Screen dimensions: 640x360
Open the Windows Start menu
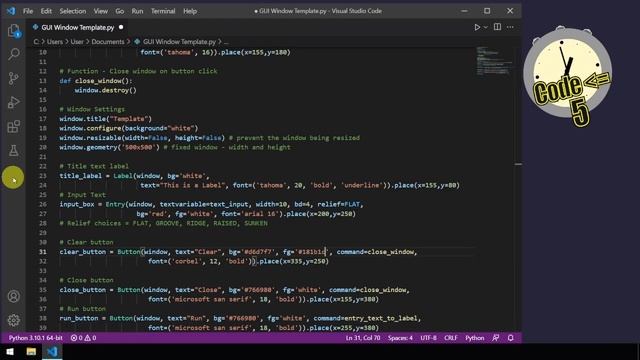click(10, 351)
